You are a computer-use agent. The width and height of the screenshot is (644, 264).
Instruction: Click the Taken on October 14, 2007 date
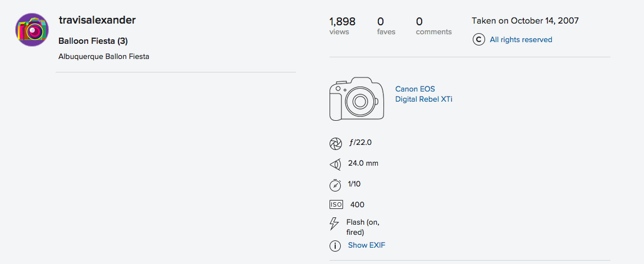(x=526, y=21)
